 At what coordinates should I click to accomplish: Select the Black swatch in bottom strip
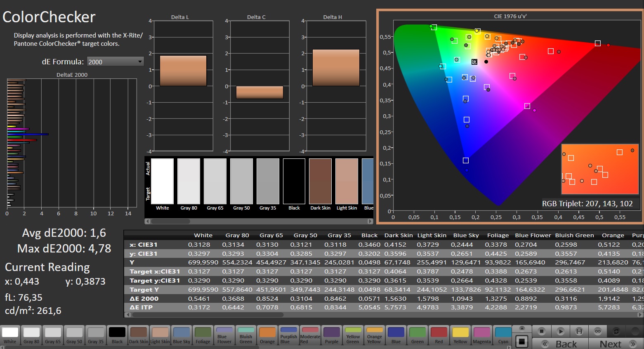(117, 335)
